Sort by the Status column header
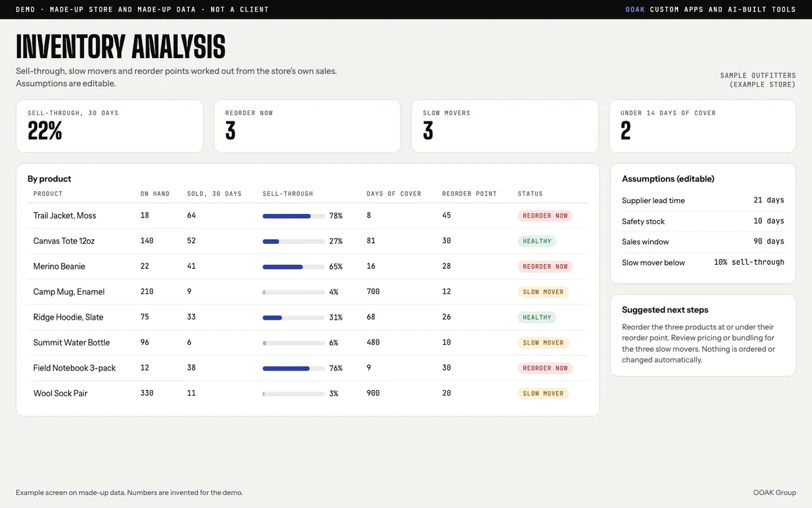The width and height of the screenshot is (812, 508). tap(531, 194)
